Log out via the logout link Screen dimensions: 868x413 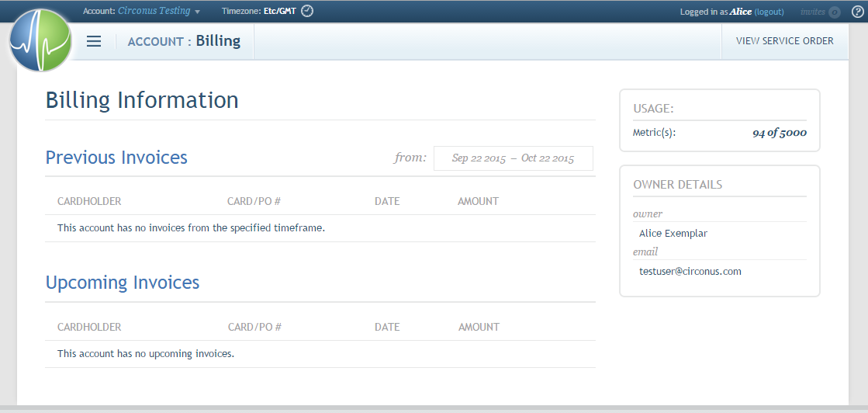(x=769, y=12)
